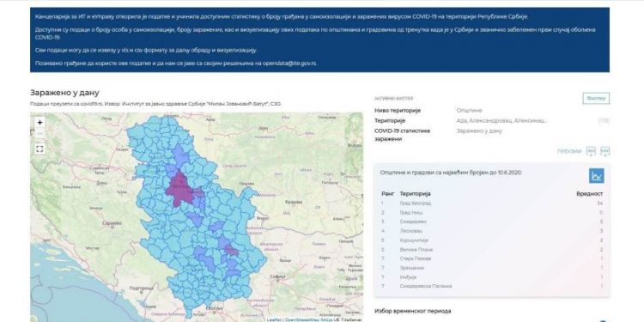This screenshot has width=644, height=322.
Task: Download the data as CSV file
Action: pos(605,151)
